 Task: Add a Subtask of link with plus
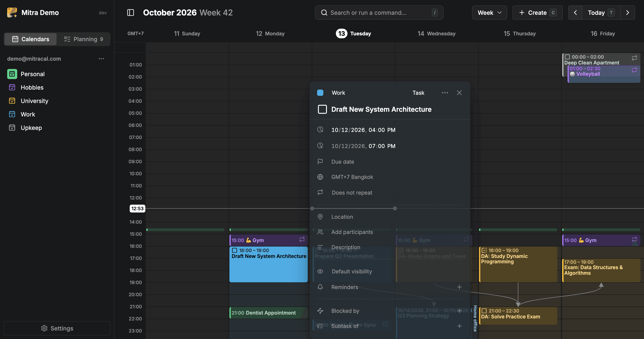(x=459, y=326)
